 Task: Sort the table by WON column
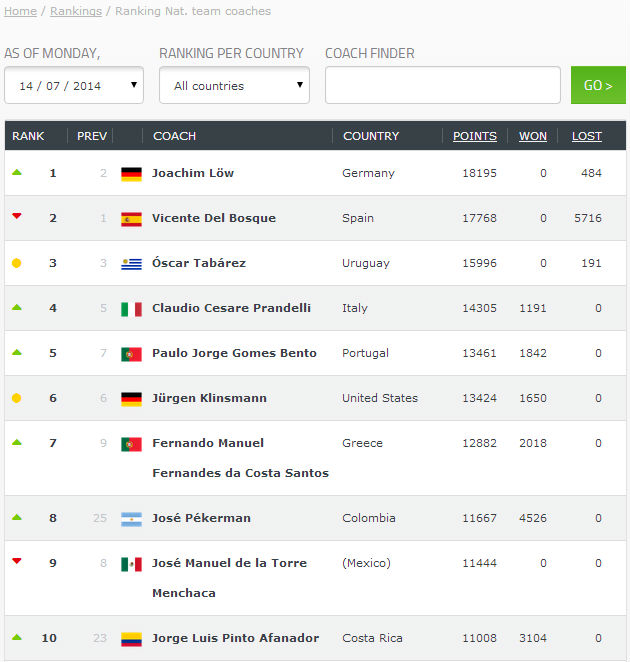point(532,136)
